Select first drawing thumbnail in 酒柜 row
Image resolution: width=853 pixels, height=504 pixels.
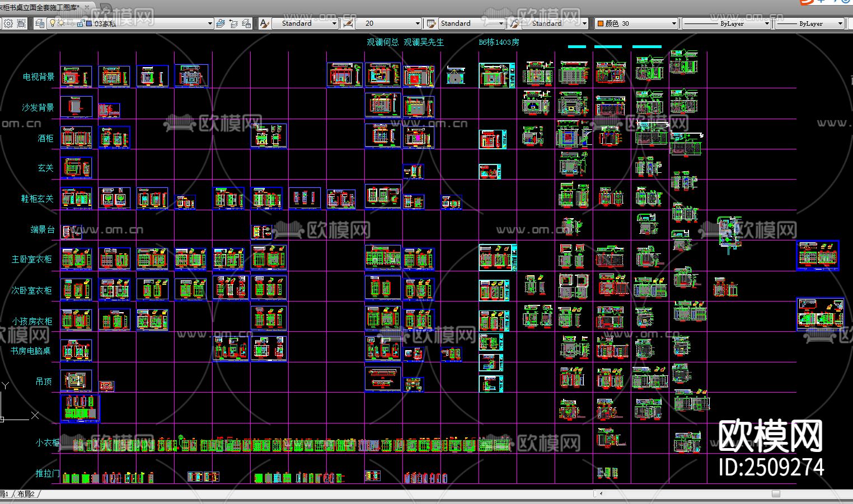[76, 138]
